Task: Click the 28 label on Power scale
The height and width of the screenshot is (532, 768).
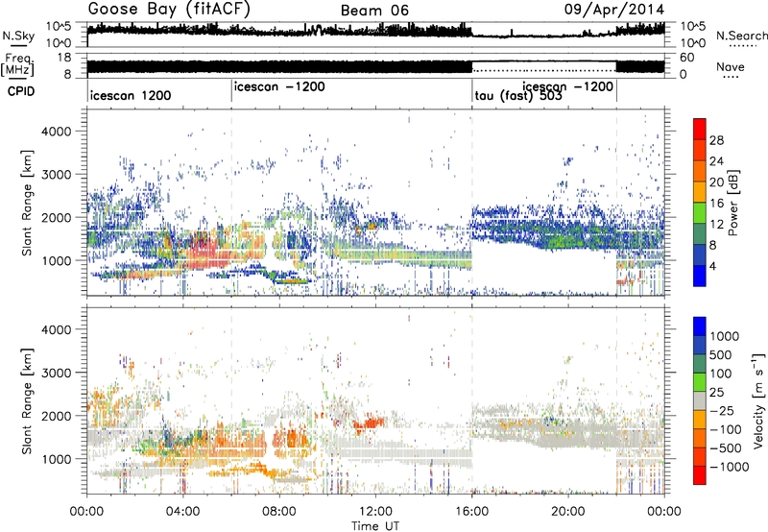Action: [x=716, y=140]
